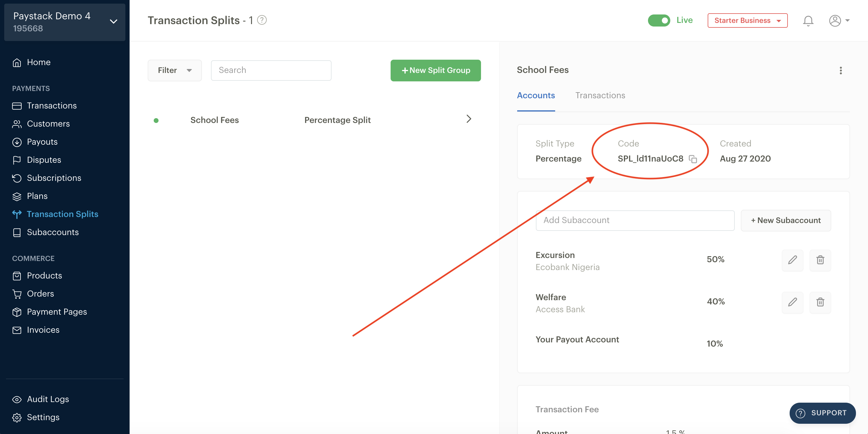Click the Subaccounts book icon
Screen dimensions: 868x434
click(x=17, y=232)
